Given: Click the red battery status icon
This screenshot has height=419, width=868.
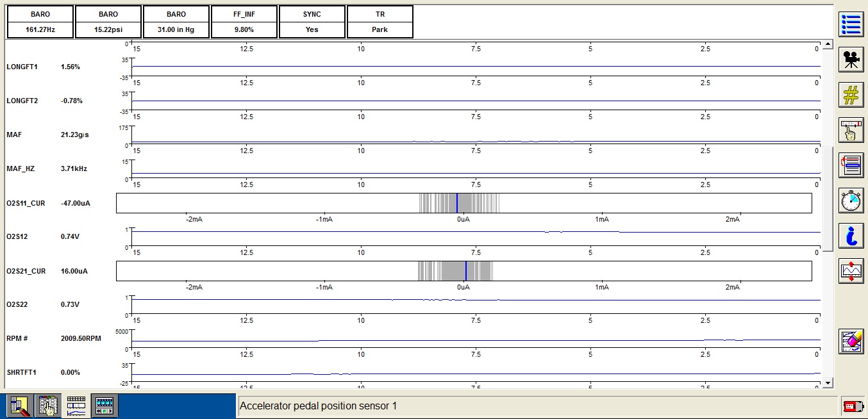Looking at the screenshot, I should click(852, 406).
